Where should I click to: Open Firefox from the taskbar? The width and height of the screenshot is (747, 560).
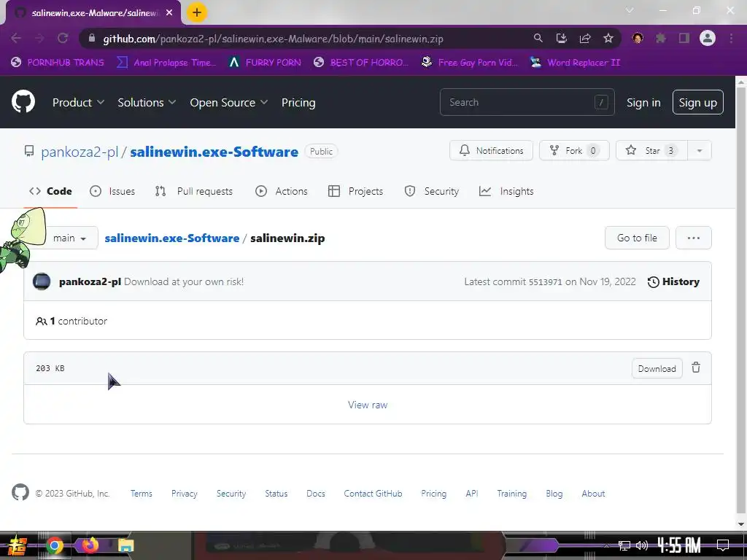pos(90,545)
